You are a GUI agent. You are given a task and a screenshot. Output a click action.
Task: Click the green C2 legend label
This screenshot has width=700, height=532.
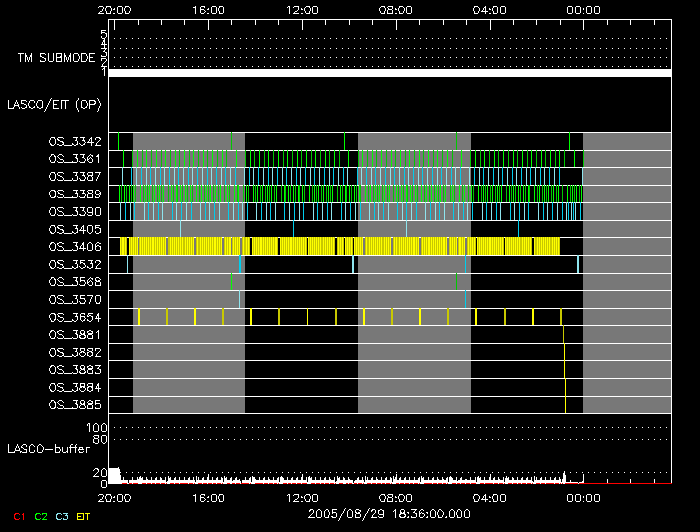pos(41,515)
